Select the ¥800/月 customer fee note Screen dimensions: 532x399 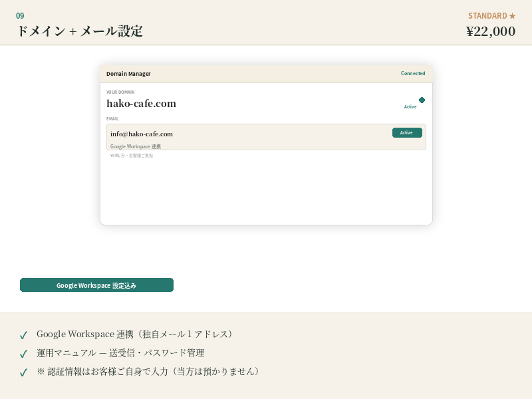coord(132,156)
